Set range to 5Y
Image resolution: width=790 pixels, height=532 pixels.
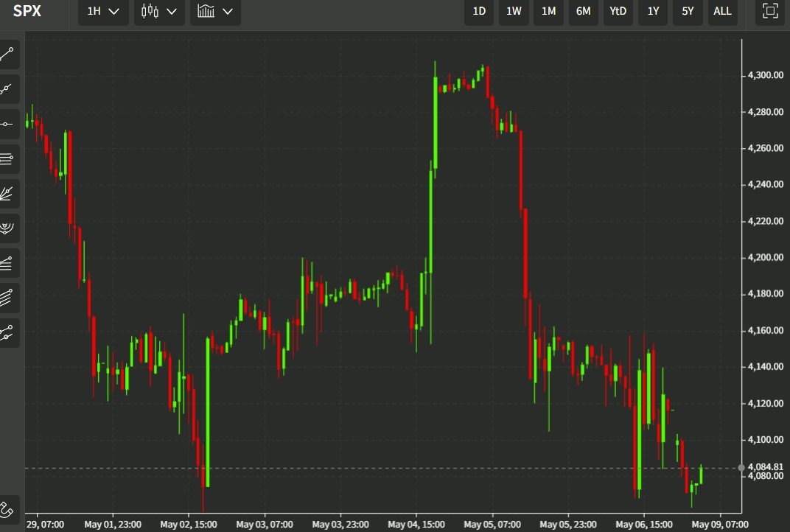[x=688, y=11]
